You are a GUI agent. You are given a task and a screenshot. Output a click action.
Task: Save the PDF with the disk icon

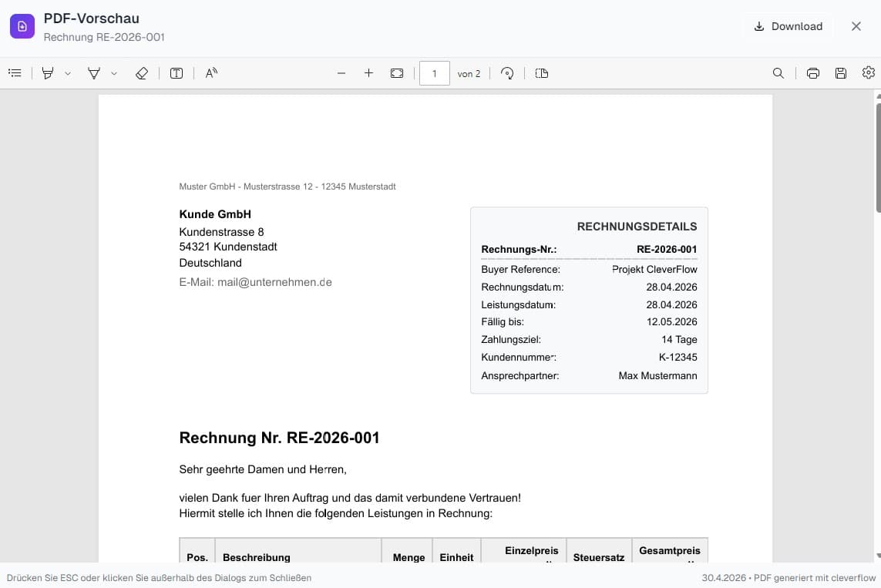[841, 73]
